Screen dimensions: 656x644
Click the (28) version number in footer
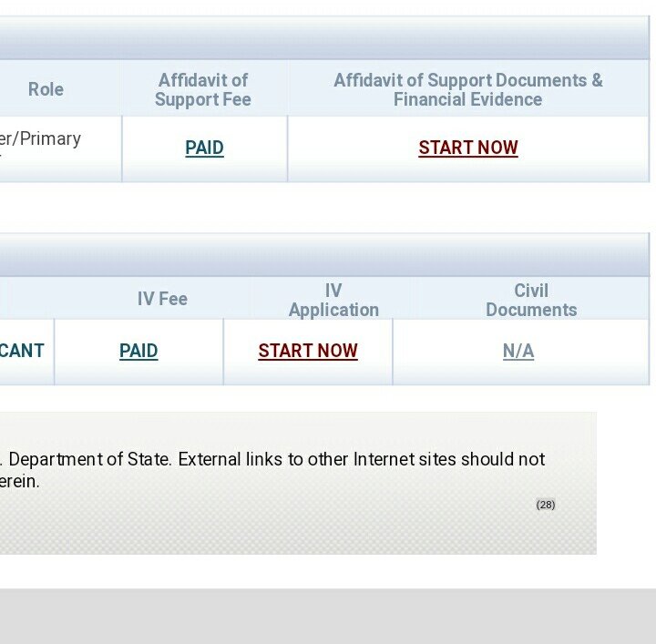coord(546,505)
